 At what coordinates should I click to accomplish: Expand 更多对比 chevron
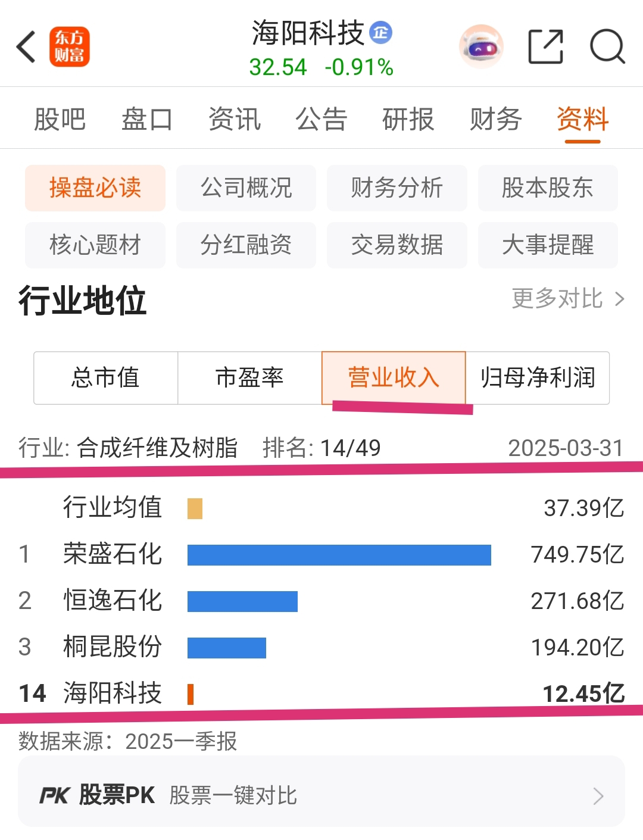pos(620,299)
